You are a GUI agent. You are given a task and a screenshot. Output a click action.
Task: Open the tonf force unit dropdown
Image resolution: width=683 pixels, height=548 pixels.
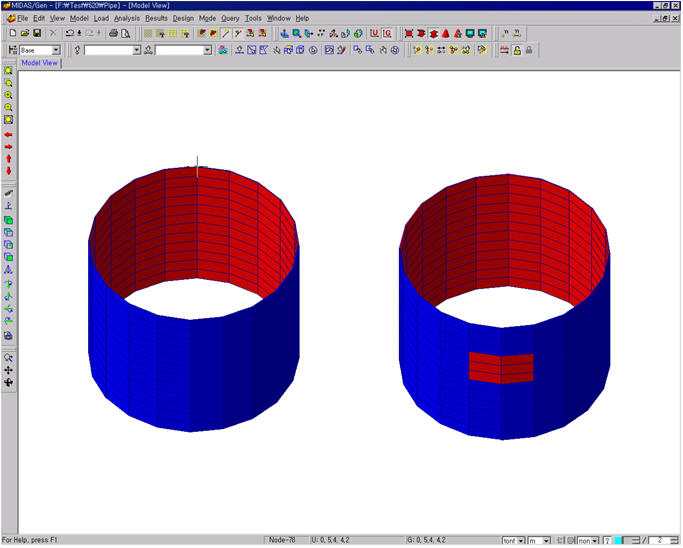[521, 541]
